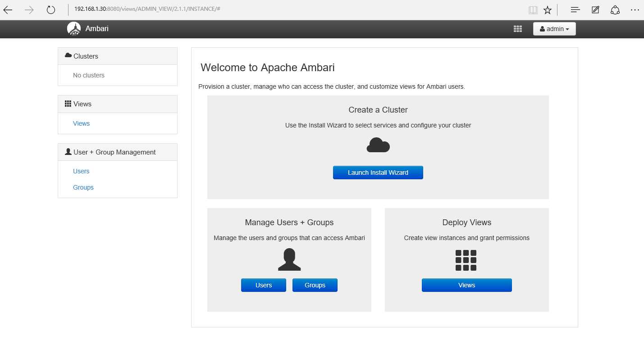
Task: Click the browser Forward arrow
Action: 29,9
